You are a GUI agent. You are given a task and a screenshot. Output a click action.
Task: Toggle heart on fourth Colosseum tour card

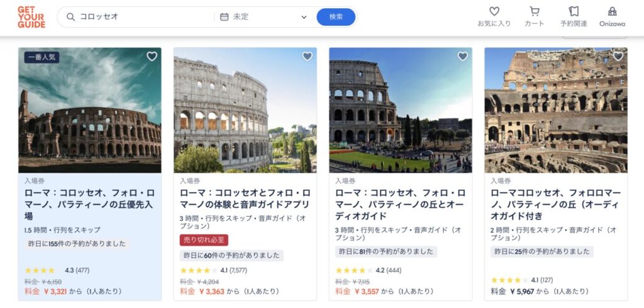[618, 57]
